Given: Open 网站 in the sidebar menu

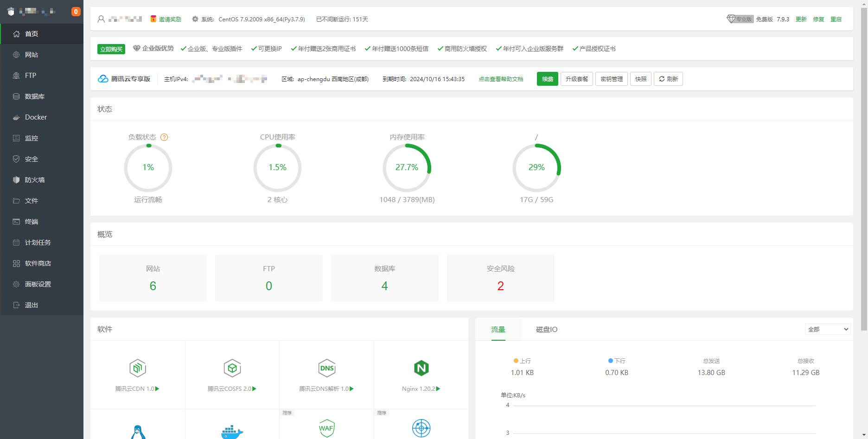Looking at the screenshot, I should coord(42,55).
